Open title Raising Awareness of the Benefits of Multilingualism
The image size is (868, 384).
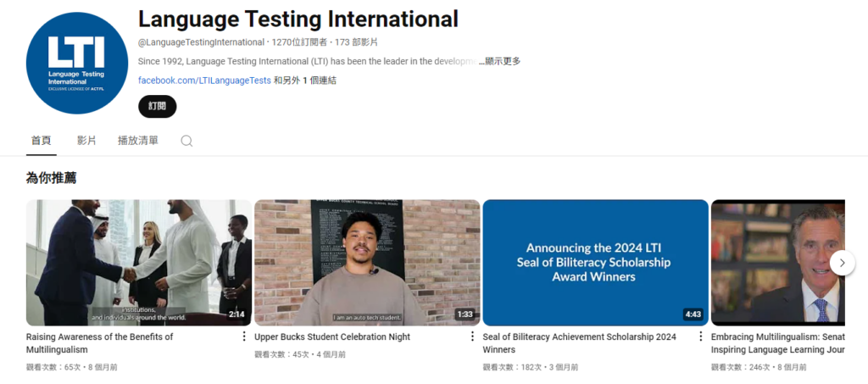coord(100,343)
